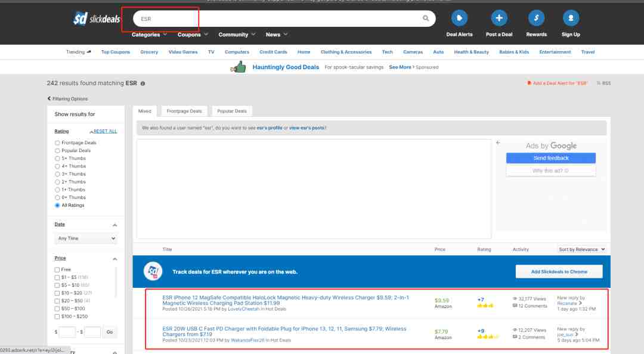Click the Post a Deal plus icon

pos(499,18)
